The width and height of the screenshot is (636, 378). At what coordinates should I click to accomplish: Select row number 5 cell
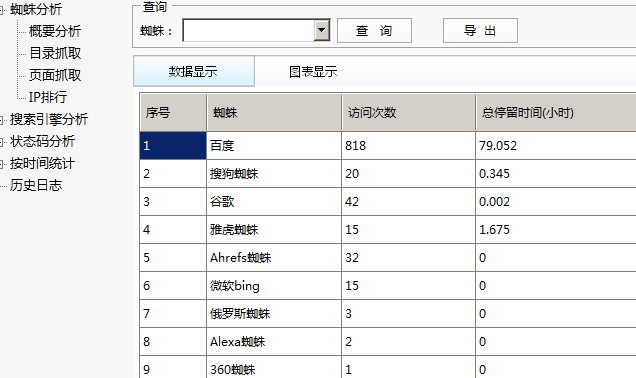173,258
